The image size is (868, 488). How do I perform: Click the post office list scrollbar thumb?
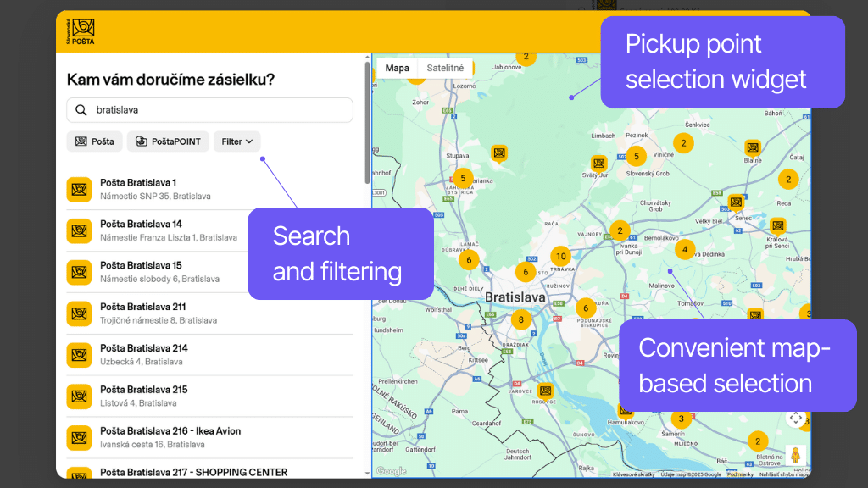point(367,123)
